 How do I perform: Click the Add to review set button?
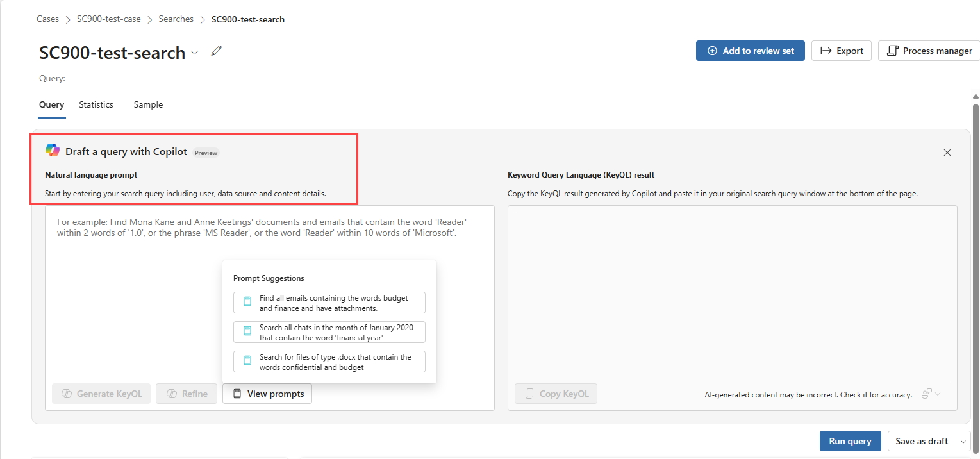click(750, 51)
